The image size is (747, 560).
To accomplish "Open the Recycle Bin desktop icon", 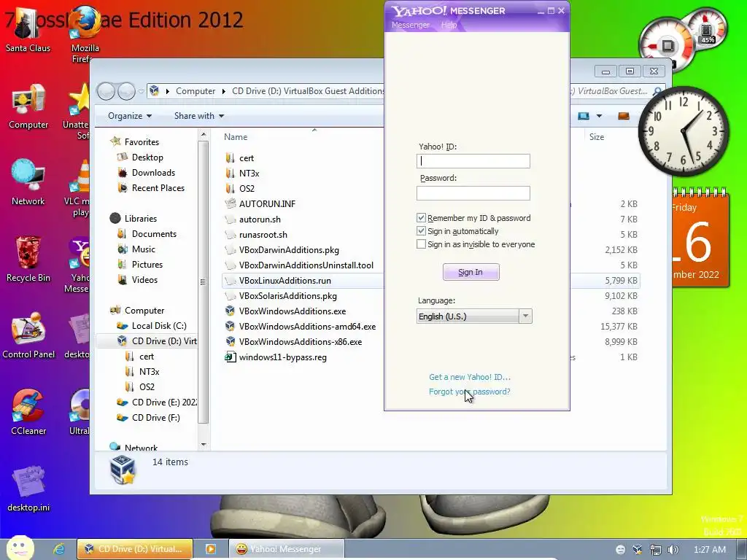I will click(28, 259).
